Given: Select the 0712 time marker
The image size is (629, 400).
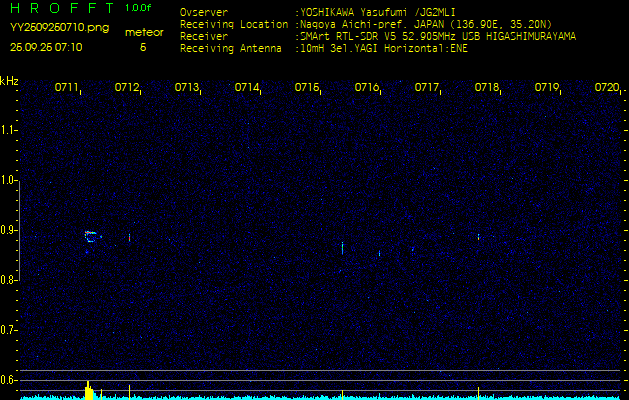Looking at the screenshot, I should tap(127, 88).
